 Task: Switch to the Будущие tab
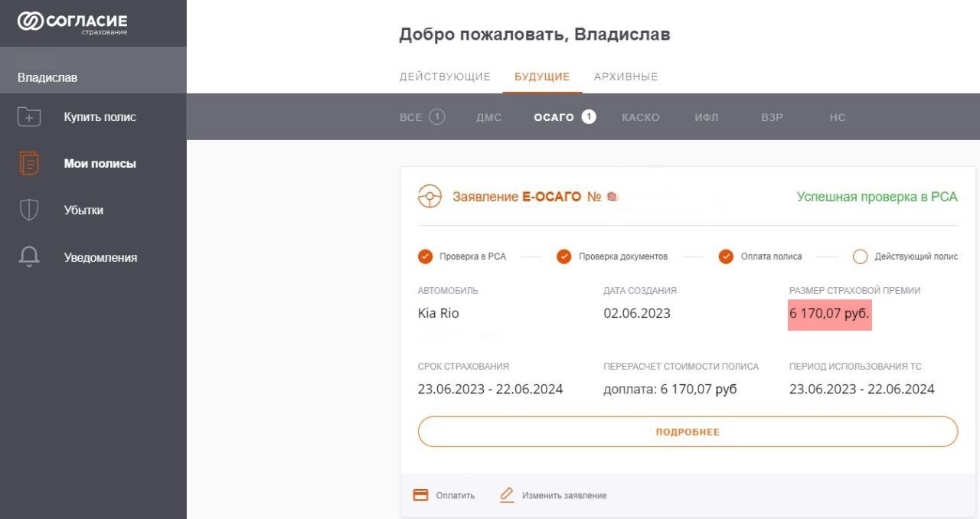tap(542, 77)
